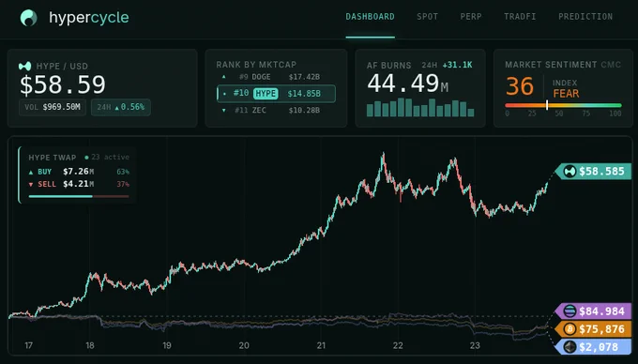Click the Ethereum $2,078 price tag
The height and width of the screenshot is (364, 638).
[593, 347]
